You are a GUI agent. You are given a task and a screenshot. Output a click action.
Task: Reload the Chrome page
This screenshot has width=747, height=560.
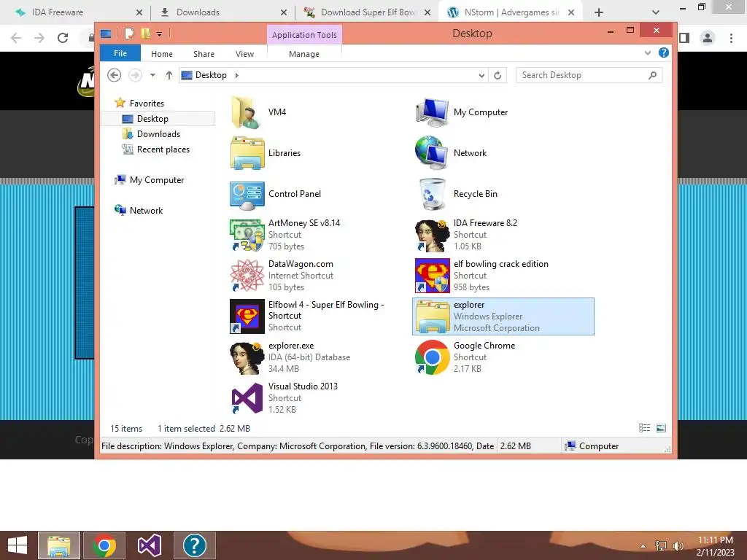[63, 38]
